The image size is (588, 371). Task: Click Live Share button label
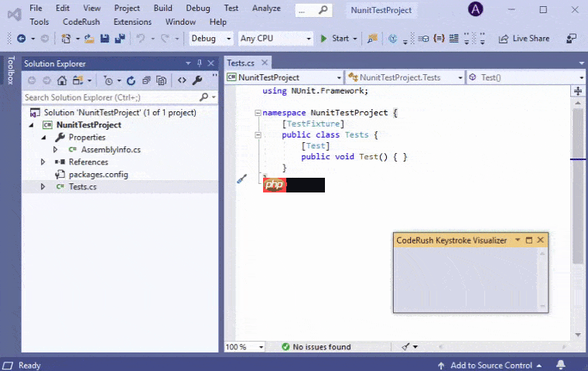pyautogui.click(x=531, y=38)
